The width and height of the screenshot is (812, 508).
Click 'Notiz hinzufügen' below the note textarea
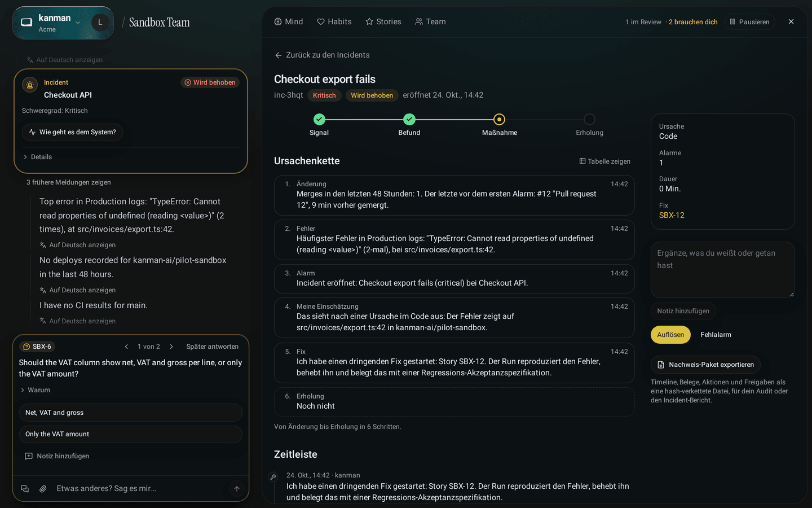(x=683, y=311)
